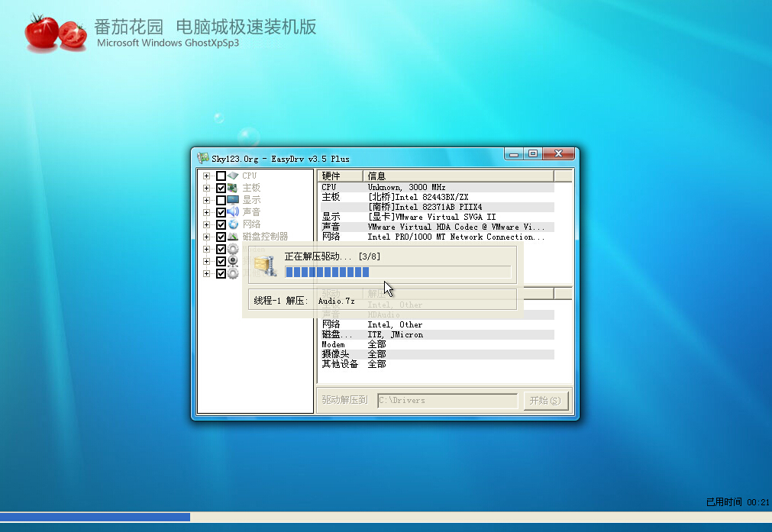Click the webcam icon in the tree

(233, 261)
